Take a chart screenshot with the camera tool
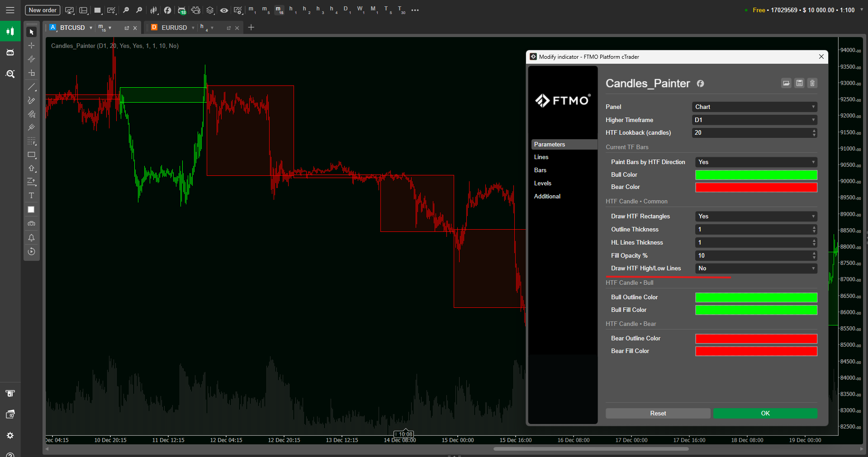 click(x=32, y=223)
